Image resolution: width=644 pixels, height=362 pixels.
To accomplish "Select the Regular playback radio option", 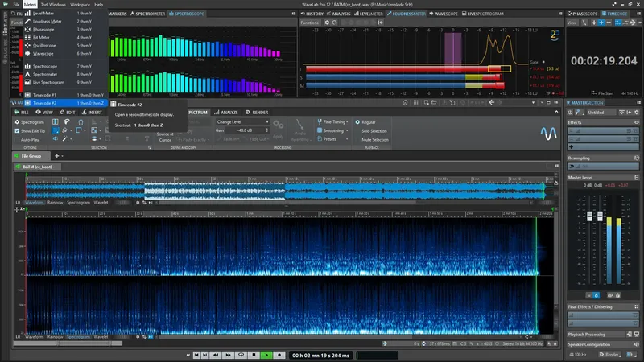I will pyautogui.click(x=356, y=121).
